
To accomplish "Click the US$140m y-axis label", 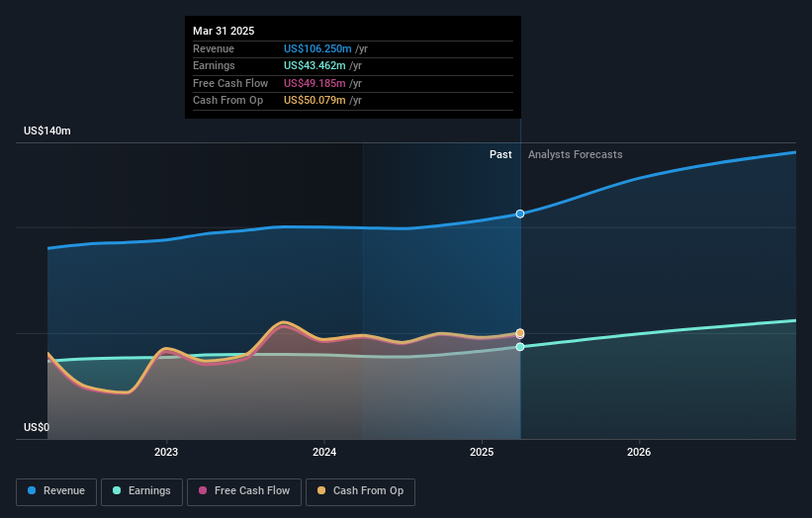I will click(x=47, y=130).
